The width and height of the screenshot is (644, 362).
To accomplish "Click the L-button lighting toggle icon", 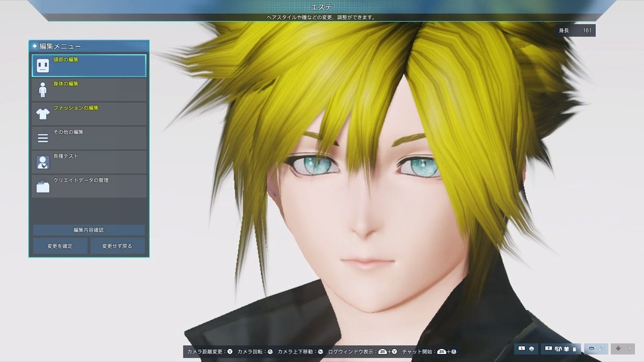I will tap(526, 349).
